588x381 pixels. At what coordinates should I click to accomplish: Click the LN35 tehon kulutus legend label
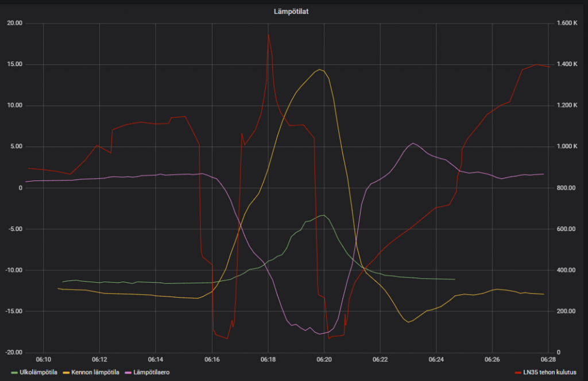point(550,372)
